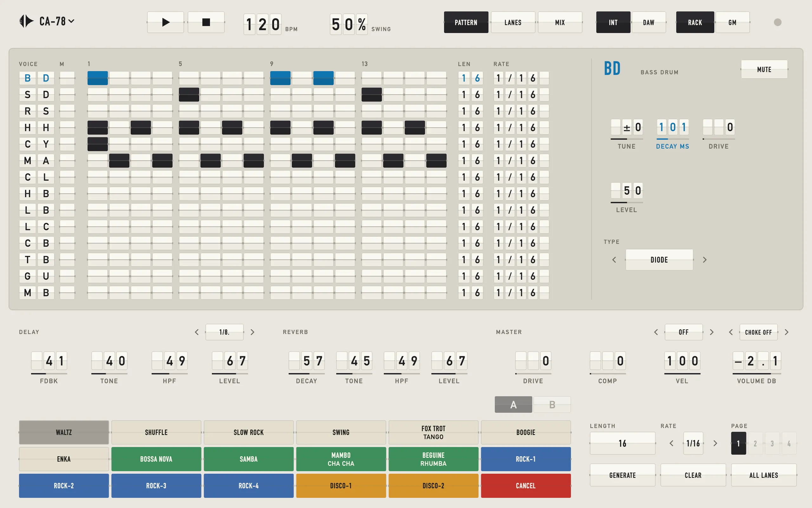The height and width of the screenshot is (508, 812).
Task: Click the CA-78 logo icon
Action: coord(26,21)
